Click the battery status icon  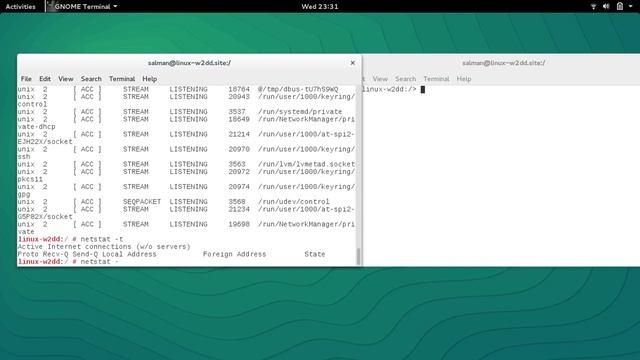620,6
